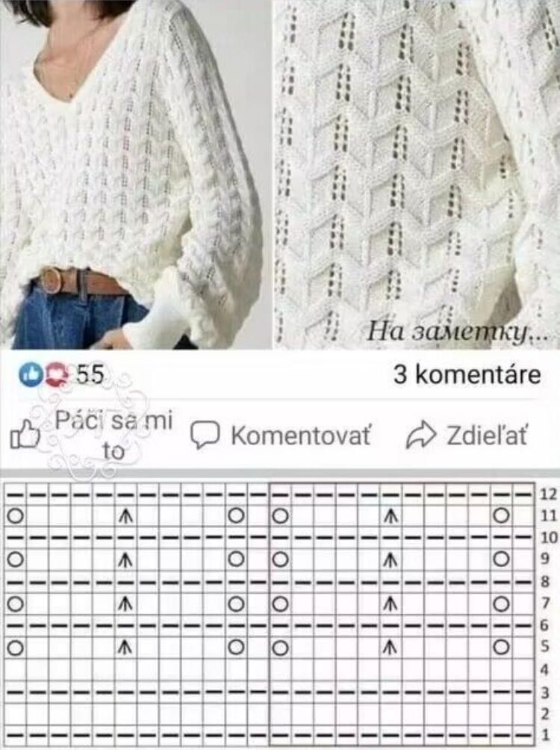Click the comment speech bubble icon

tap(205, 435)
